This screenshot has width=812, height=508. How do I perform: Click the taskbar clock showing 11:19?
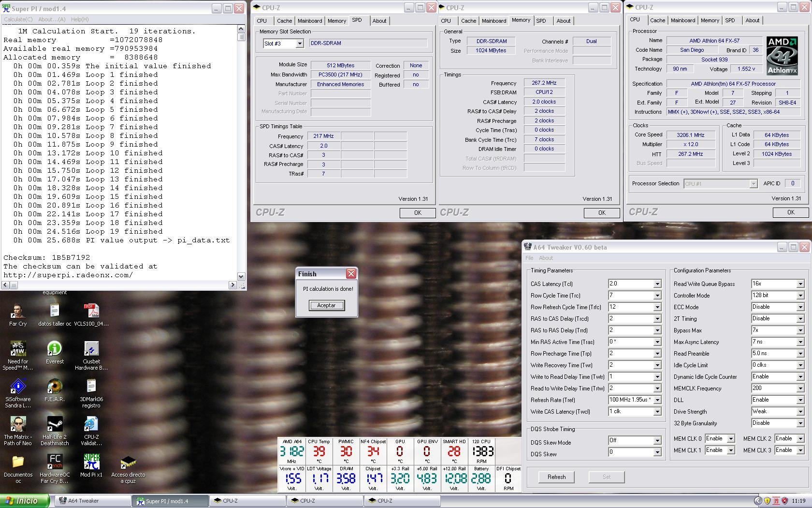[x=798, y=501]
